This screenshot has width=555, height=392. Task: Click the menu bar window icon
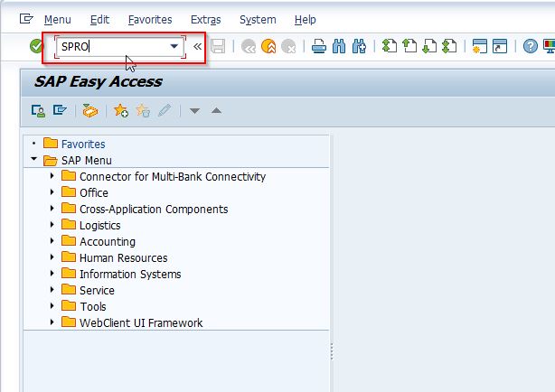pyautogui.click(x=26, y=18)
